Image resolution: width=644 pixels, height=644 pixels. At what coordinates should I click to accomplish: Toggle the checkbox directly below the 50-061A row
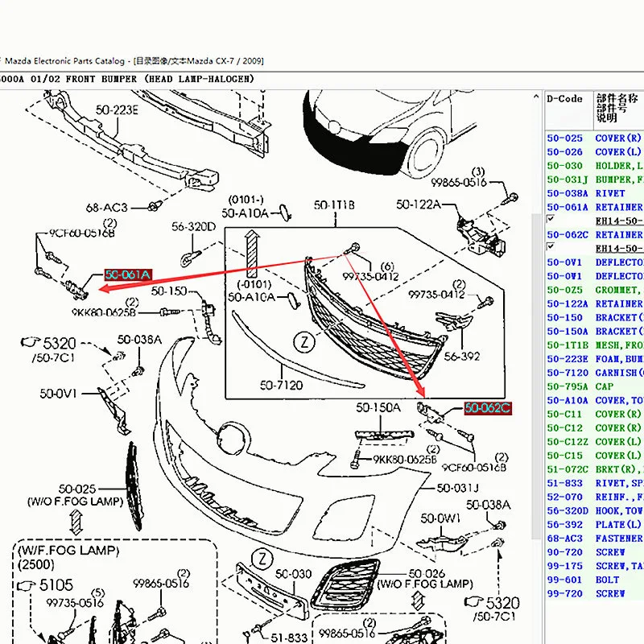551,220
